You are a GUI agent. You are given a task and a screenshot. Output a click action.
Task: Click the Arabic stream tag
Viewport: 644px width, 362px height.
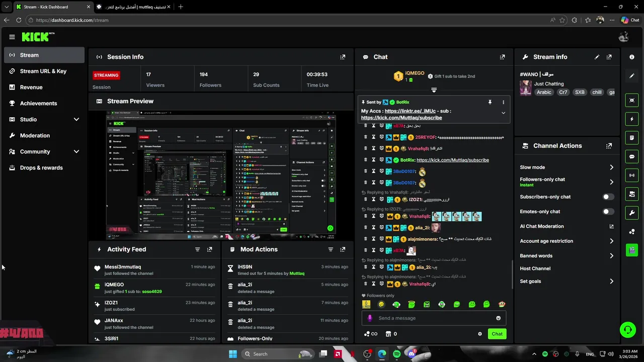(544, 93)
